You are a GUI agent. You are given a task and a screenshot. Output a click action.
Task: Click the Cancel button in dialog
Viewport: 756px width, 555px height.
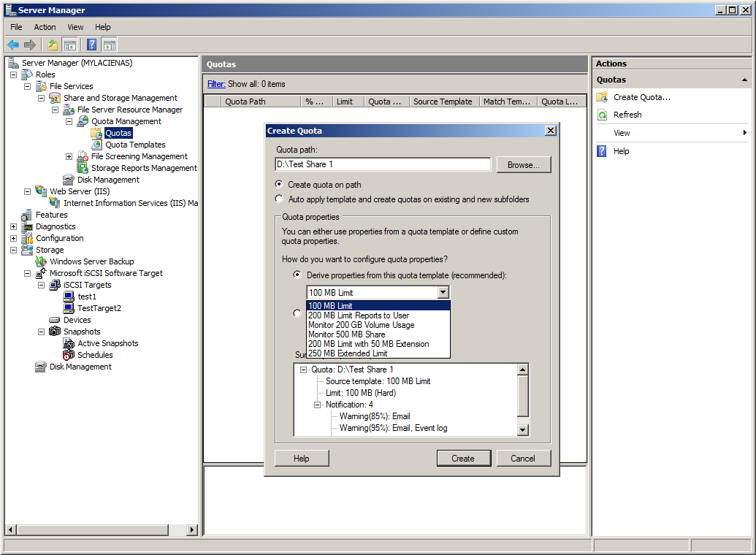(523, 459)
